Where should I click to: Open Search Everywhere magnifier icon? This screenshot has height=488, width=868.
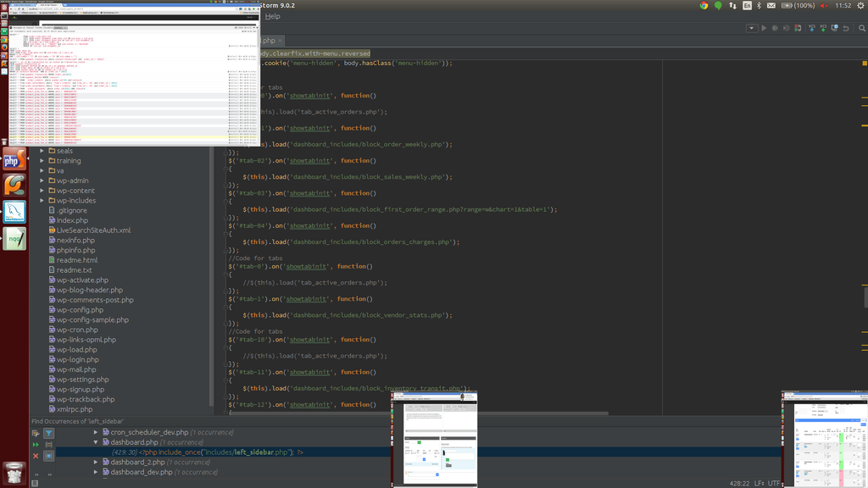[860, 28]
